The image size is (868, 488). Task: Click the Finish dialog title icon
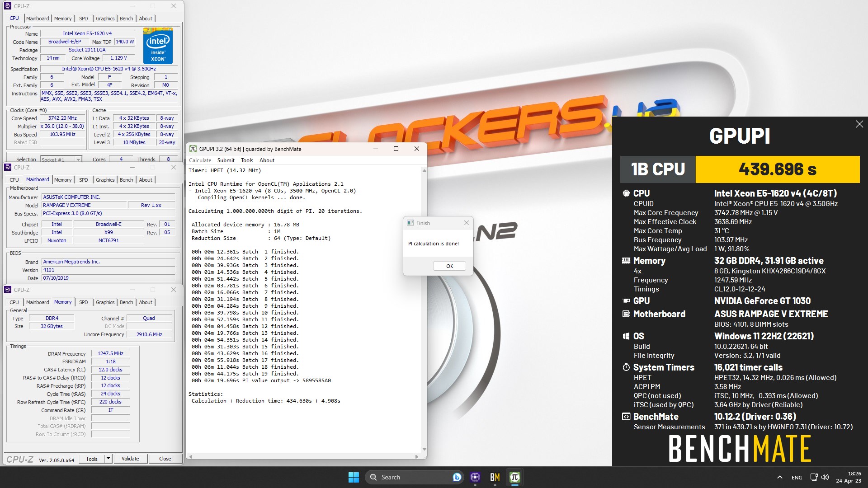click(x=410, y=223)
